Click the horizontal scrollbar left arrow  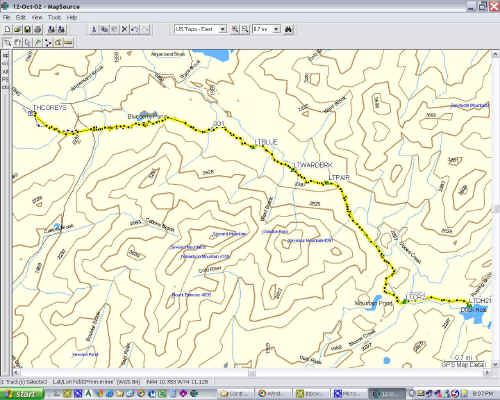click(16, 372)
